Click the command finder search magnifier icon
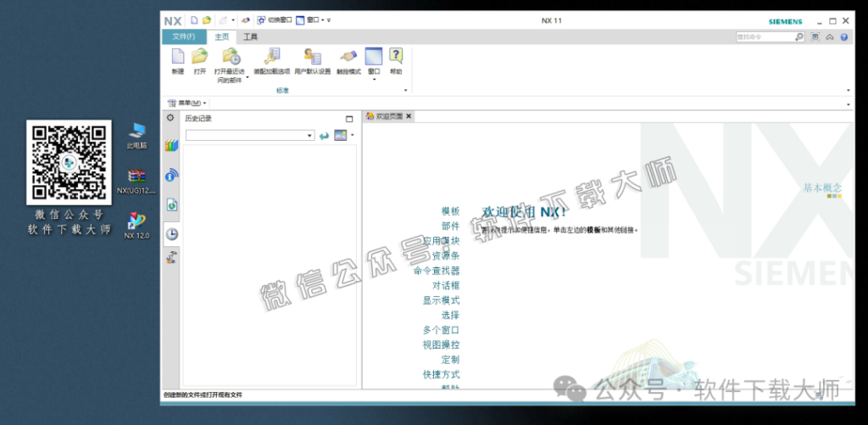Image resolution: width=868 pixels, height=425 pixels. [799, 37]
